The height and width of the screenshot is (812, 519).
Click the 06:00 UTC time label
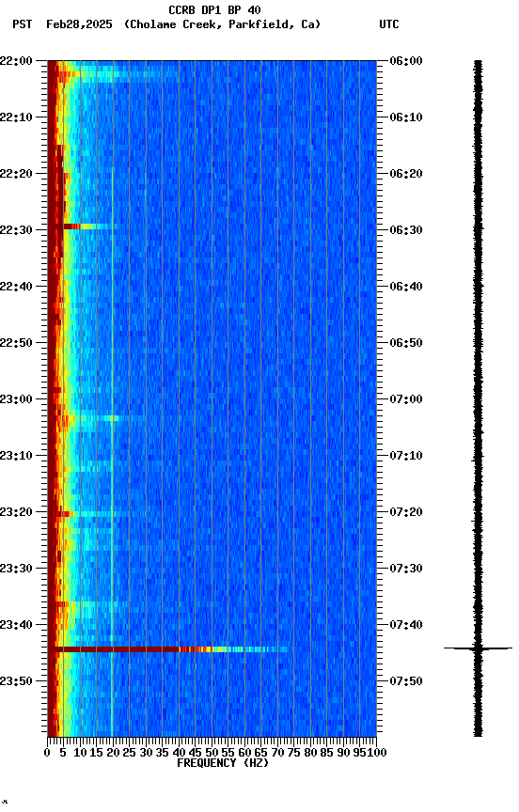coord(406,61)
